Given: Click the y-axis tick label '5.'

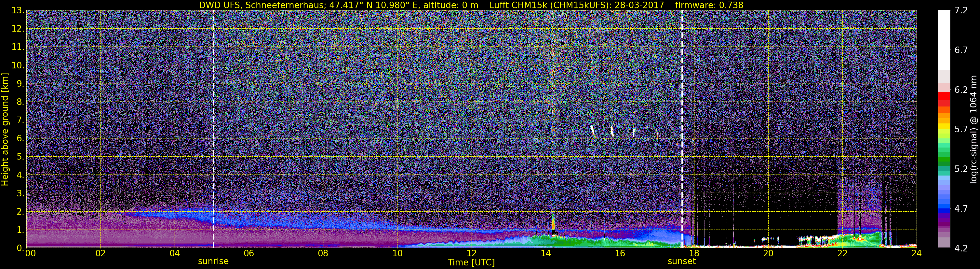Looking at the screenshot, I should pyautogui.click(x=20, y=157).
